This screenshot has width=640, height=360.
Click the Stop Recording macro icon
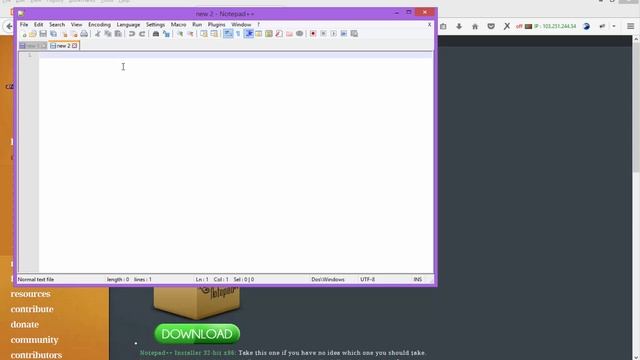point(323,34)
